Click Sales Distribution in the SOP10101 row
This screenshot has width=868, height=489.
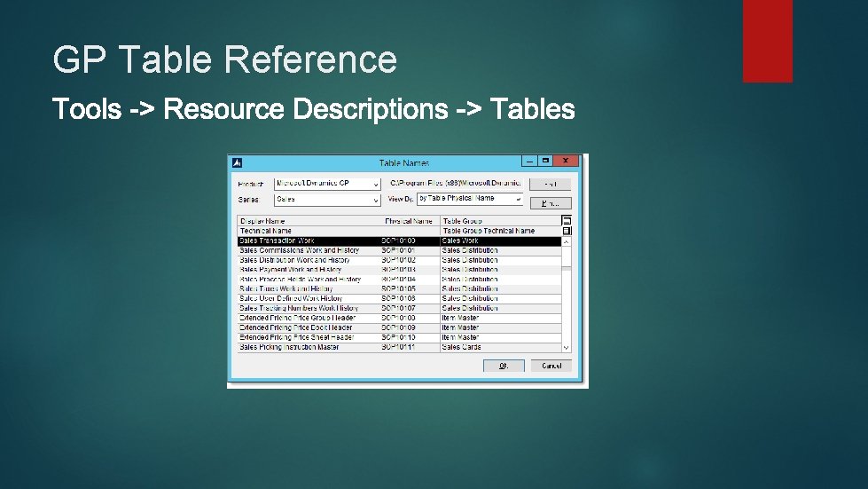469,250
